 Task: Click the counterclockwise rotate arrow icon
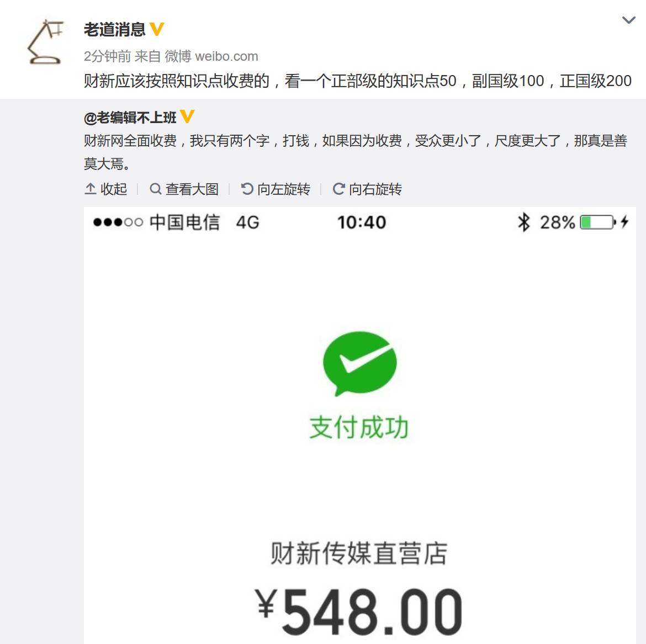tap(247, 189)
